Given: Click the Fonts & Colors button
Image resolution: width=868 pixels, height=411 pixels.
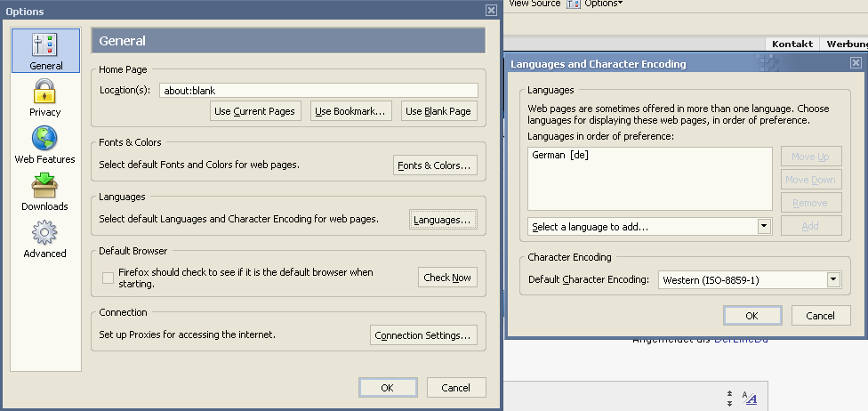Looking at the screenshot, I should (435, 165).
